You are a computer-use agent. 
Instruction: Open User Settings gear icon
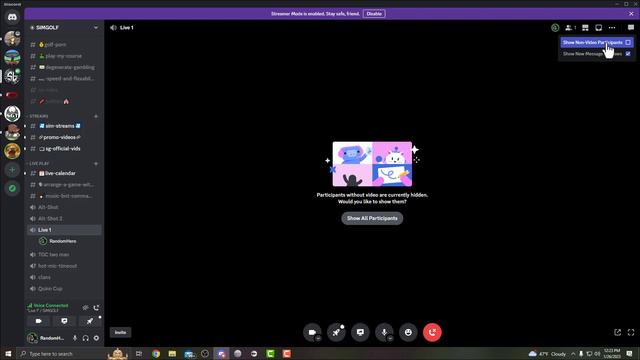[x=96, y=338]
